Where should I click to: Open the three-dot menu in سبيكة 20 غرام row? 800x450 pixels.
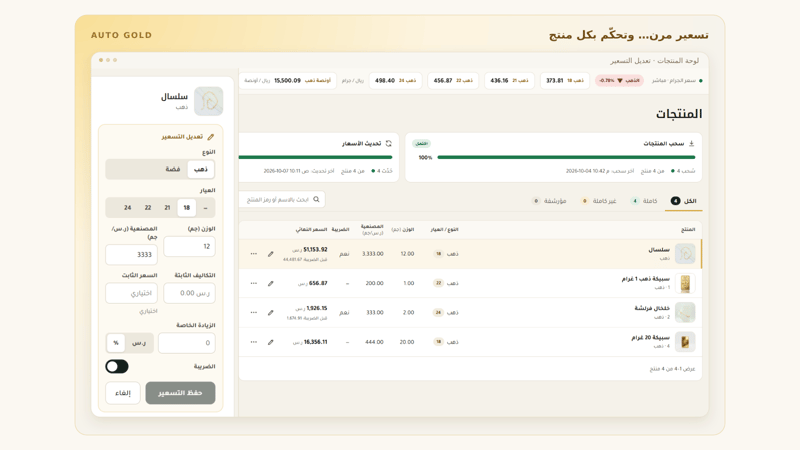point(254,342)
